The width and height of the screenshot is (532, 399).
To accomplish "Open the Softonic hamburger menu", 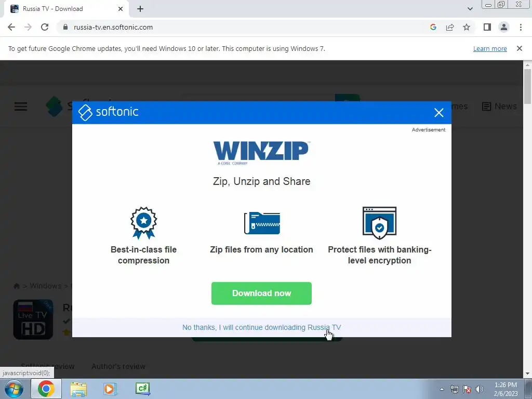I will pos(21,107).
